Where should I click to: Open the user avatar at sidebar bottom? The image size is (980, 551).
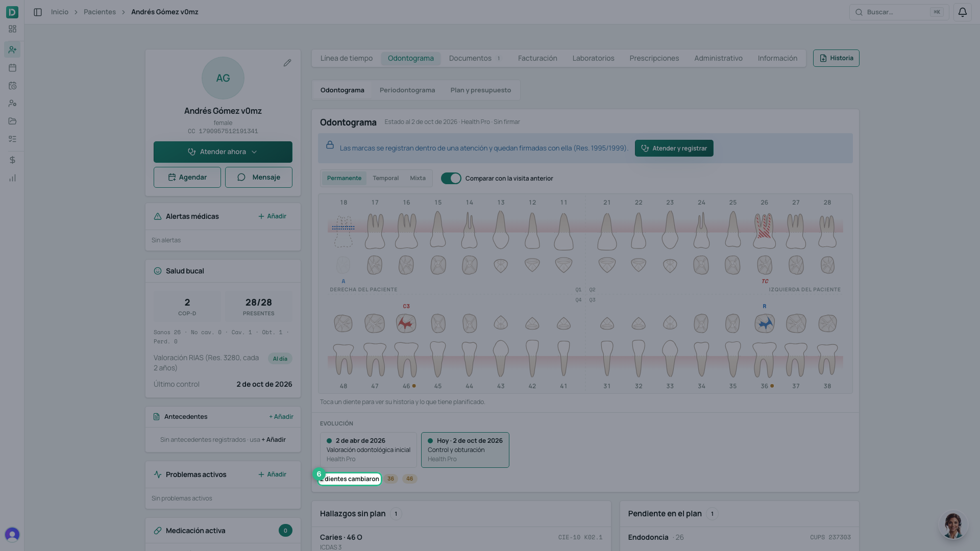pyautogui.click(x=12, y=534)
